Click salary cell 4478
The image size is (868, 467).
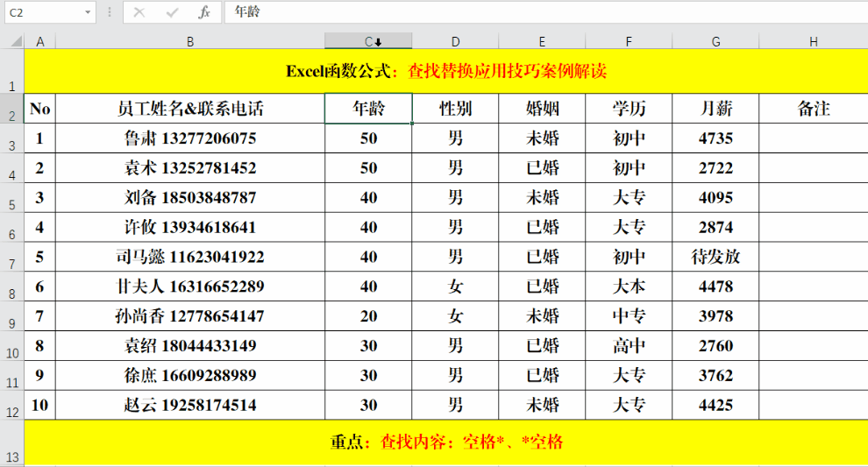tap(715, 287)
